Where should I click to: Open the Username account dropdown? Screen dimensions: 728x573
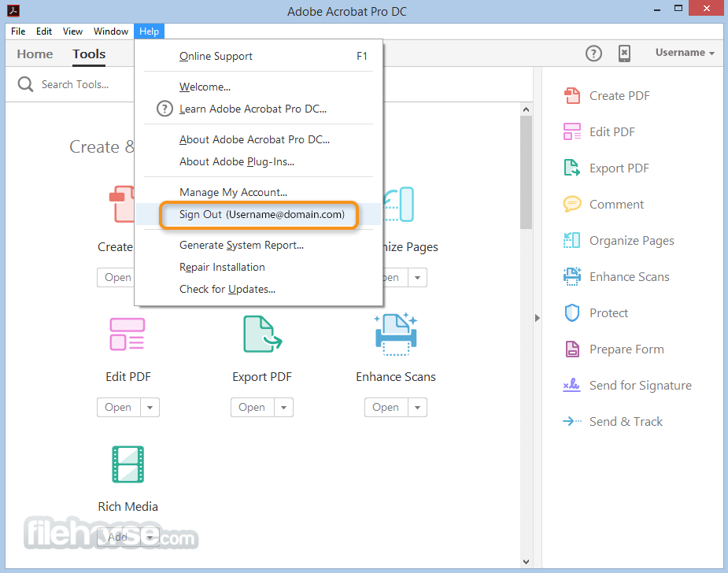click(x=683, y=53)
